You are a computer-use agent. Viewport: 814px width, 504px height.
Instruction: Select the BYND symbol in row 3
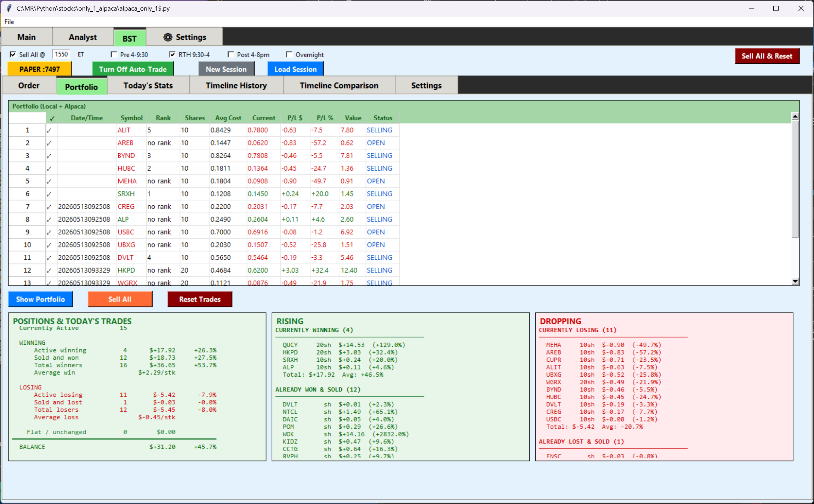[126, 156]
